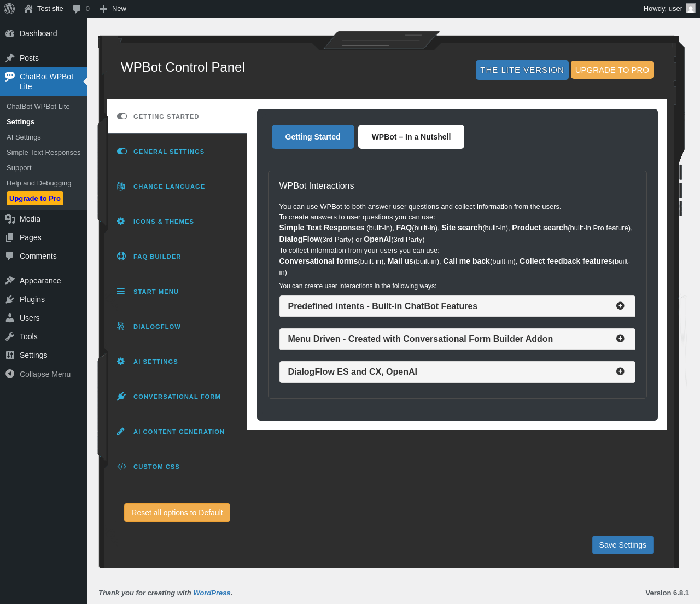Viewport: 700px width, 604px height.
Task: Click the Pages icon in sidebar
Action: tap(10, 237)
